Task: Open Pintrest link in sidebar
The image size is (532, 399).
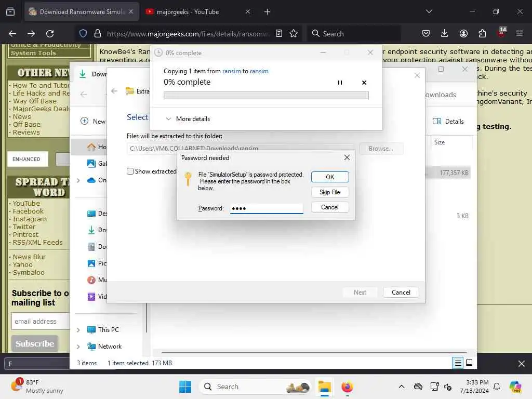Action: pos(25,234)
